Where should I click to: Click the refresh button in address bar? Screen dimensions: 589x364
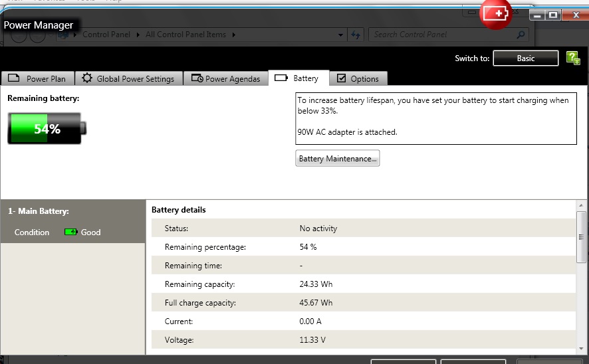coord(356,35)
